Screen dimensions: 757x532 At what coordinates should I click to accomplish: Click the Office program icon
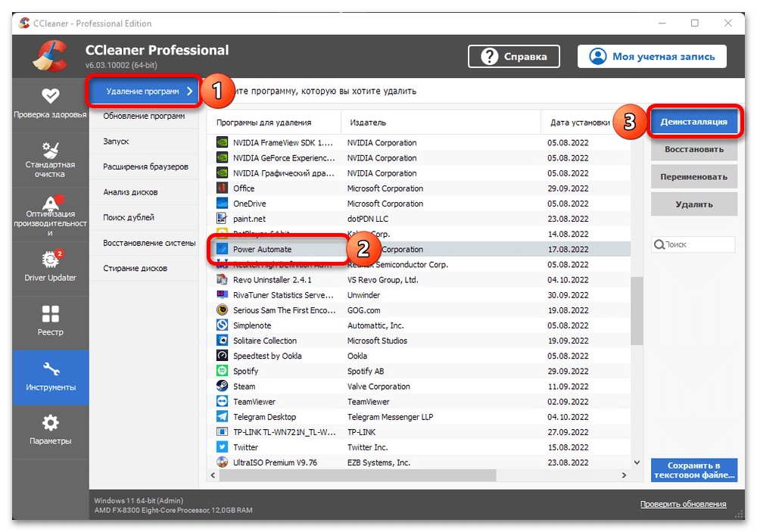tap(222, 188)
